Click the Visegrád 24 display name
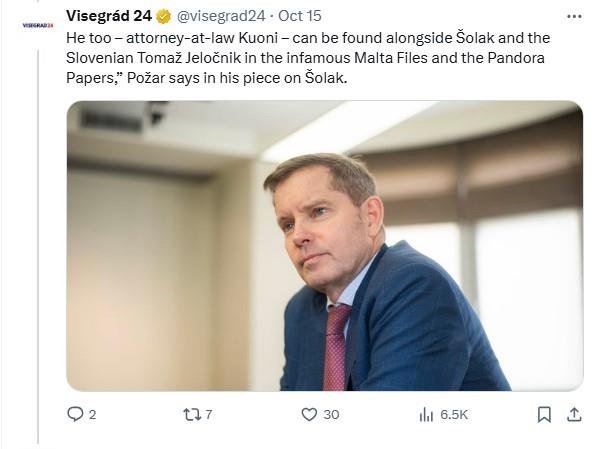Viewport: 600px width, 449px height. 109,16
